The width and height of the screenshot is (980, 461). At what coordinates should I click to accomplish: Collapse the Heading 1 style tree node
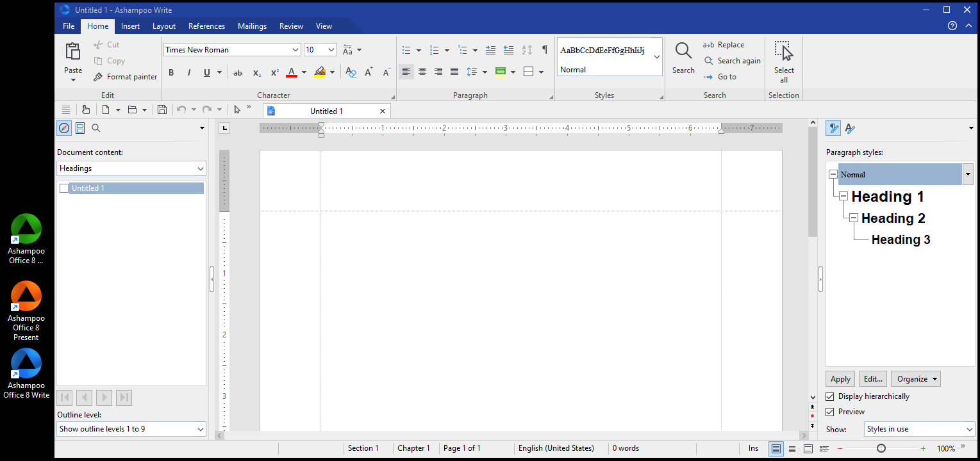tap(843, 196)
